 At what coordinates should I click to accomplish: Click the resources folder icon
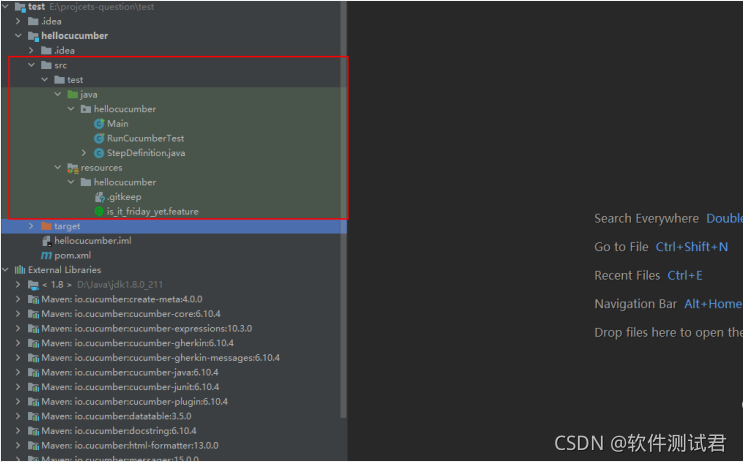coord(72,168)
